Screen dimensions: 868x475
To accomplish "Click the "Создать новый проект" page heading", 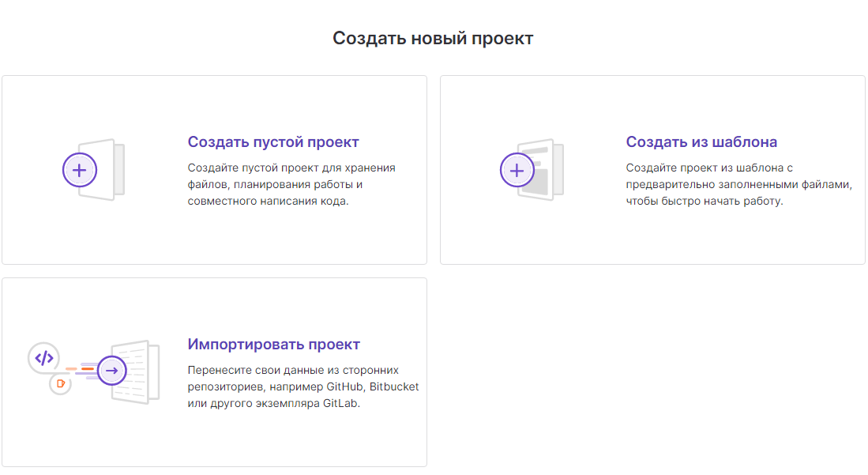I will [x=433, y=38].
